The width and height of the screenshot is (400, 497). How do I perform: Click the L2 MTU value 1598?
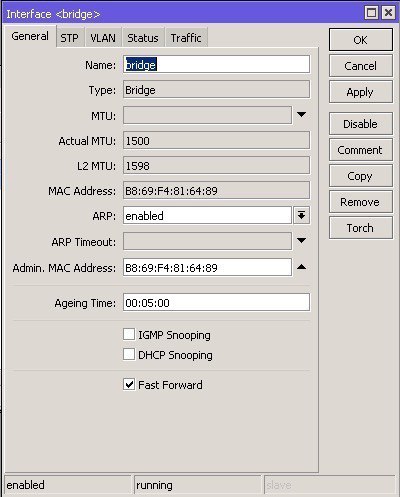pyautogui.click(x=216, y=165)
